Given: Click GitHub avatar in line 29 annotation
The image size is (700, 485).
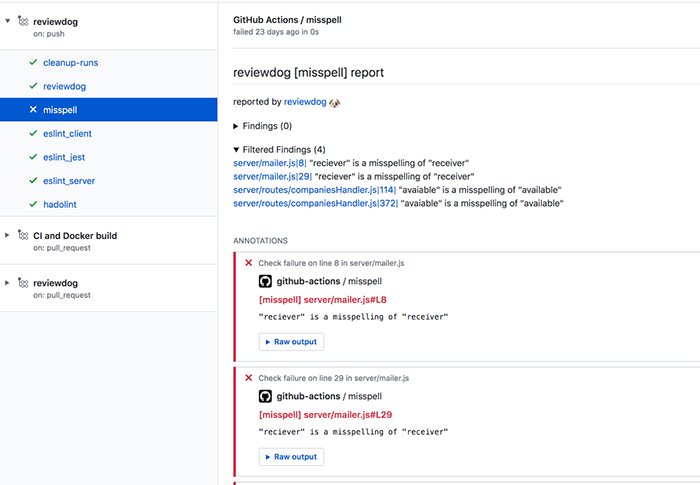Looking at the screenshot, I should 265,397.
